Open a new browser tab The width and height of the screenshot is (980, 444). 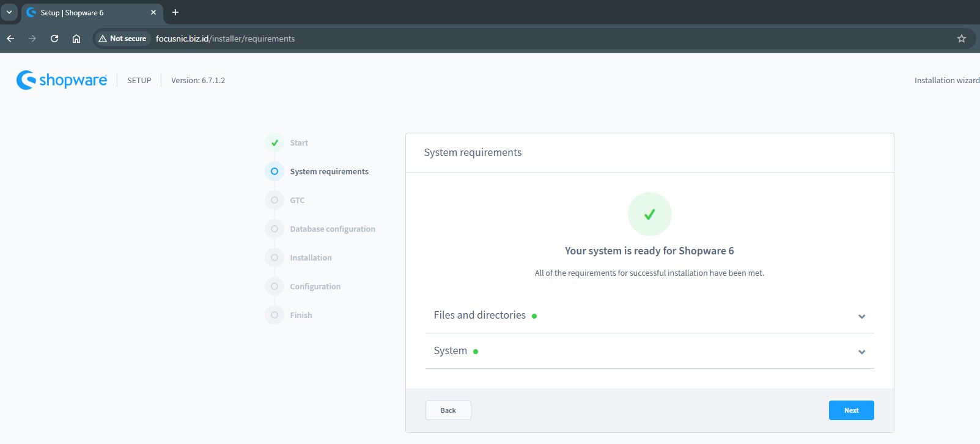click(175, 12)
